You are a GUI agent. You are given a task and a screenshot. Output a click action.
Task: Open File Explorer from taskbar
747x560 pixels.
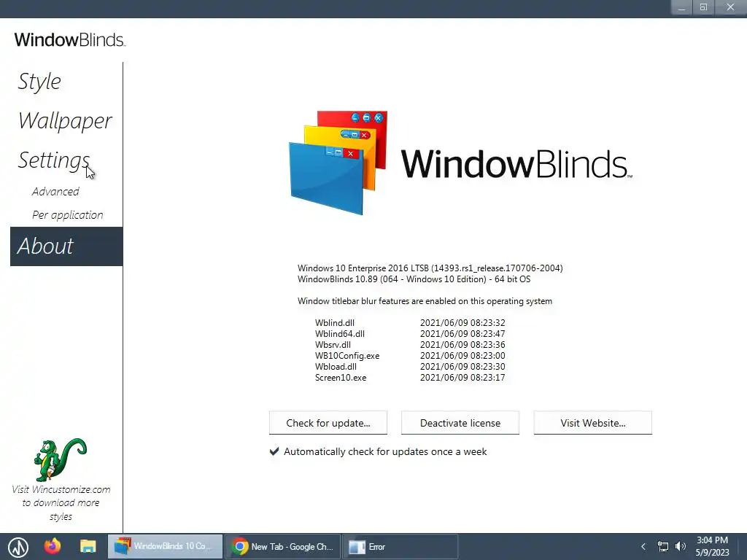(88, 546)
